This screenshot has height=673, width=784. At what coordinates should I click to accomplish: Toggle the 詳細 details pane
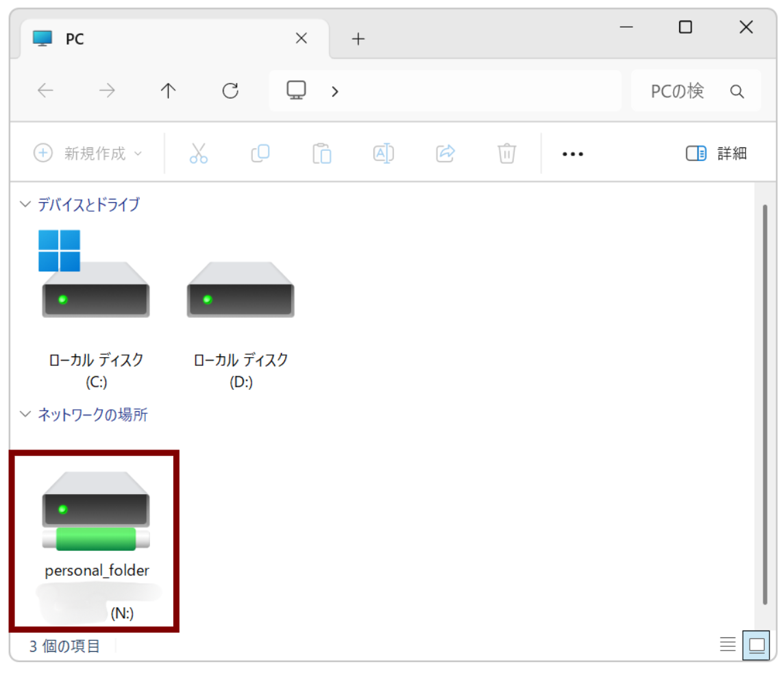(715, 154)
